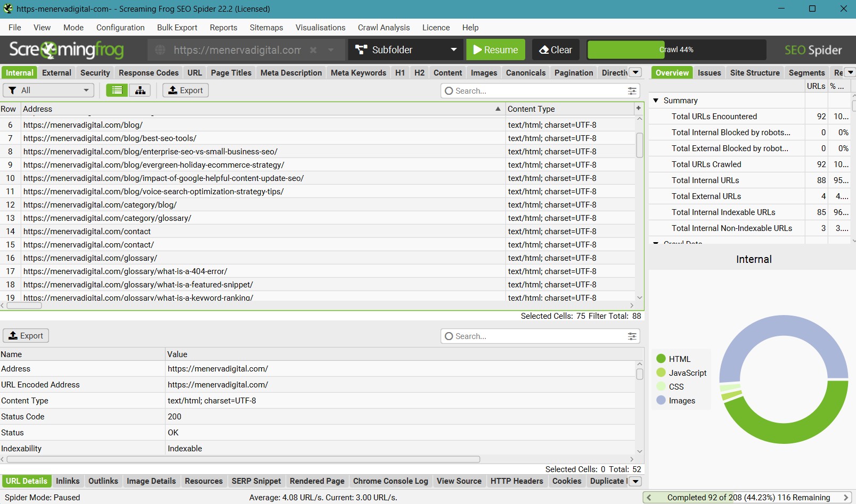Export the internal URL list
This screenshot has height=504, width=856.
tap(185, 90)
